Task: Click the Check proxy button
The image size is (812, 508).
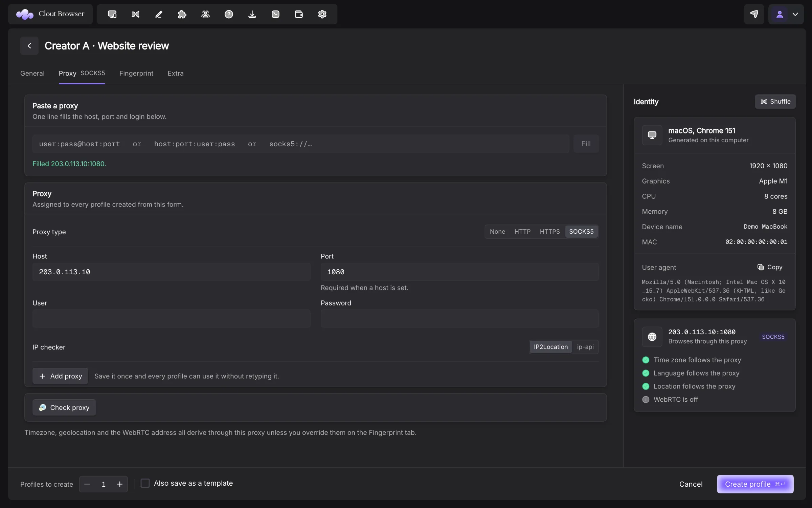Action: 64,407
